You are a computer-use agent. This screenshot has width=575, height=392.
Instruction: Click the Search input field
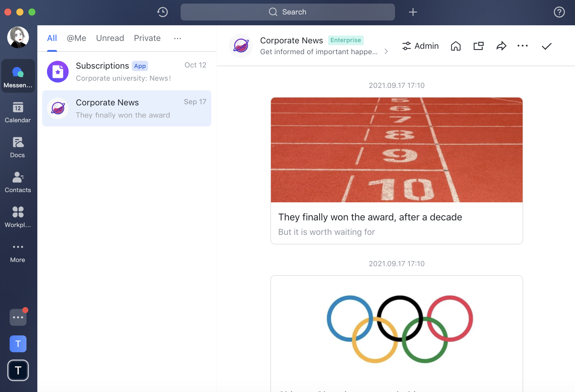click(x=287, y=12)
